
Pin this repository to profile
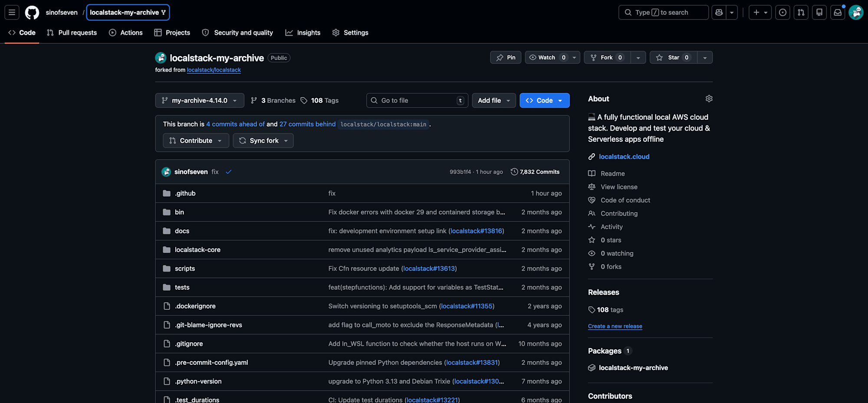click(x=506, y=58)
